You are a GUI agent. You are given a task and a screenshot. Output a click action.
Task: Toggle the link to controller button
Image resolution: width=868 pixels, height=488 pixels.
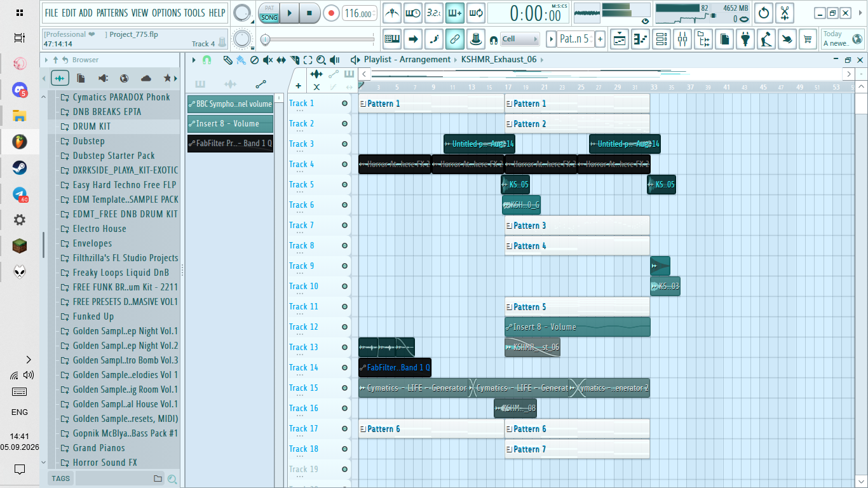point(454,39)
